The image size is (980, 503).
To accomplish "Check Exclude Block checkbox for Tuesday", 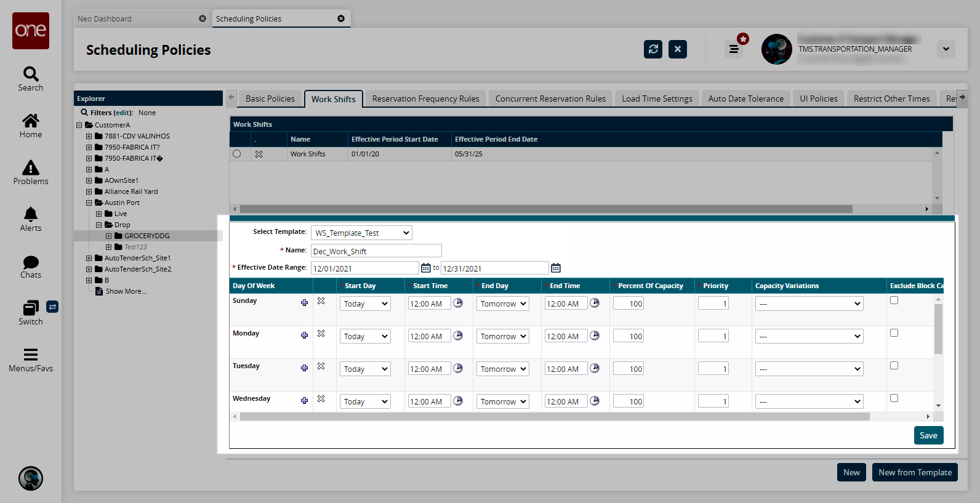I will [894, 366].
